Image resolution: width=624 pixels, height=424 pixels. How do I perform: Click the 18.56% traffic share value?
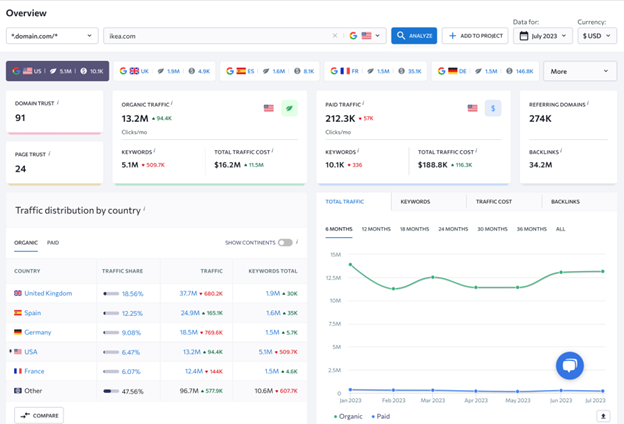tap(133, 293)
